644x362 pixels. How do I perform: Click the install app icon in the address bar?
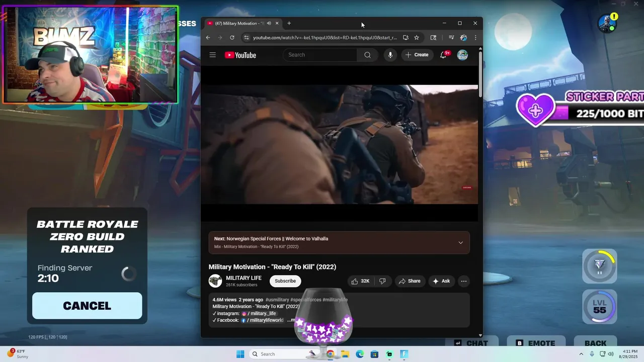(x=406, y=38)
